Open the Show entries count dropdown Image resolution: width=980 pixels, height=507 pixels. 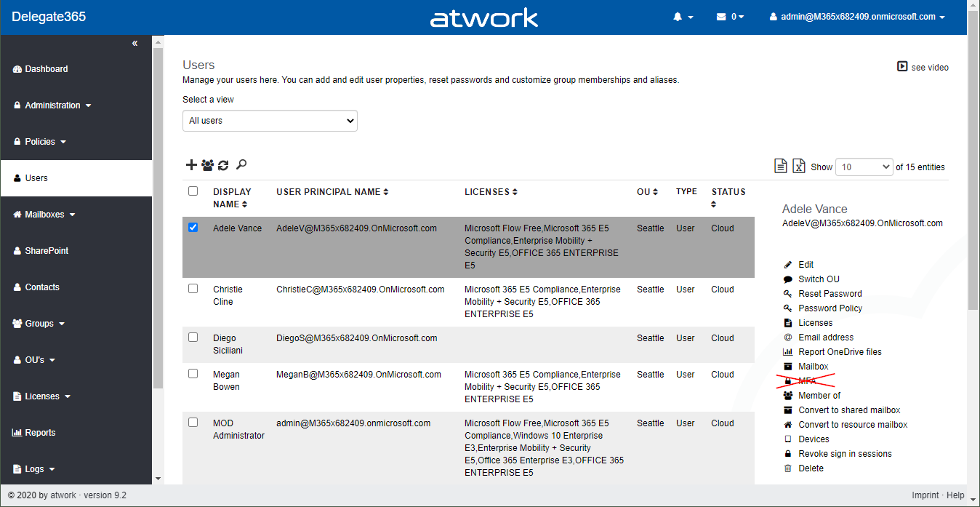(864, 167)
